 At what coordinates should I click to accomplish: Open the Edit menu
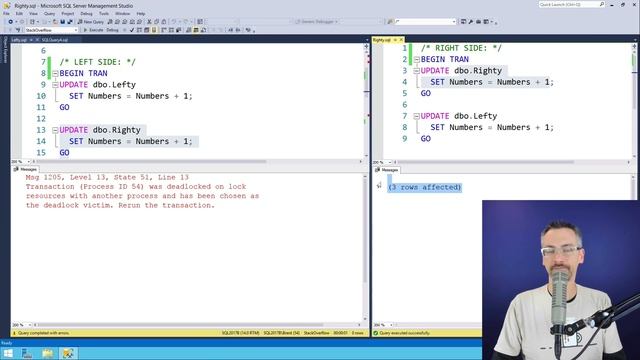(x=19, y=13)
